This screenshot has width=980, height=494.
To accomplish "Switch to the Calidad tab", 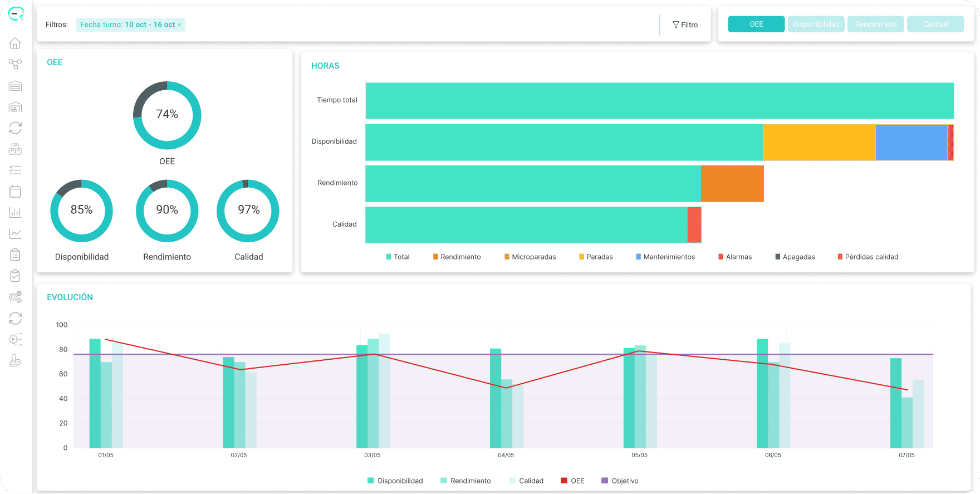I will pos(935,24).
